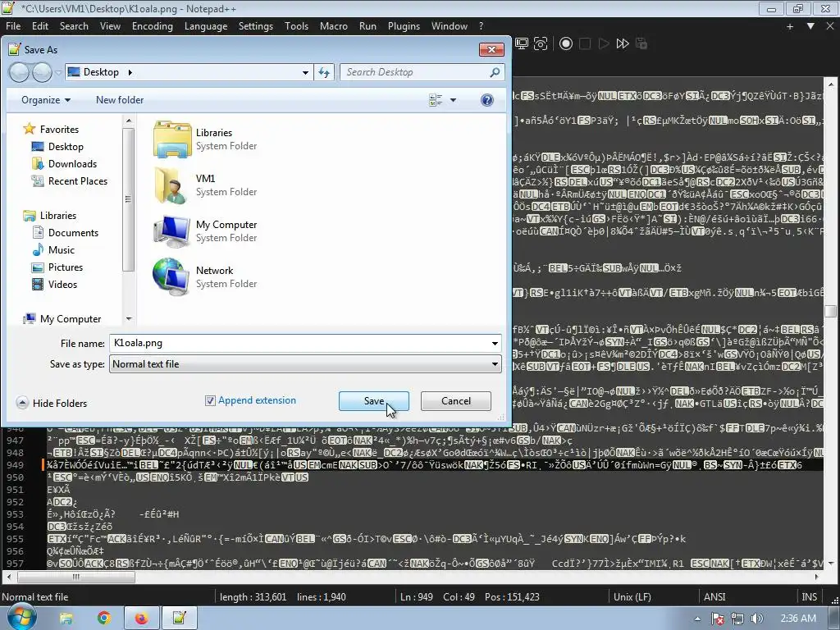The width and height of the screenshot is (840, 630).
Task: Click Save recorded macro icon
Action: point(641,44)
